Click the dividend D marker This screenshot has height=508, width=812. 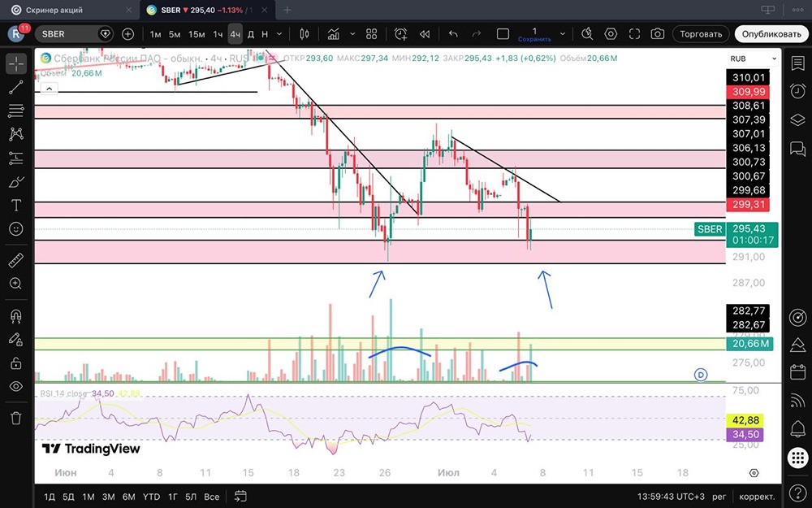point(701,374)
